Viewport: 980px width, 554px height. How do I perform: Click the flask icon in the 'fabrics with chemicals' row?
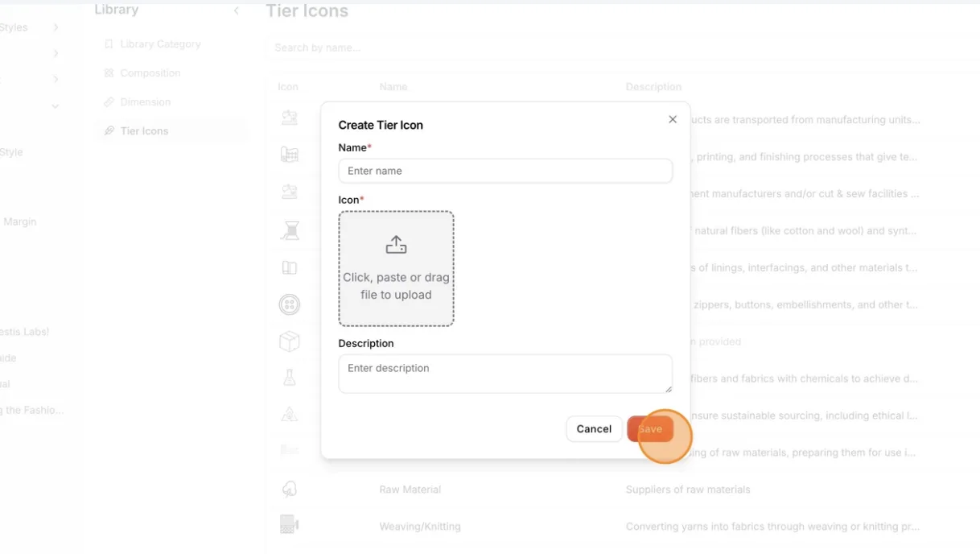pos(290,378)
